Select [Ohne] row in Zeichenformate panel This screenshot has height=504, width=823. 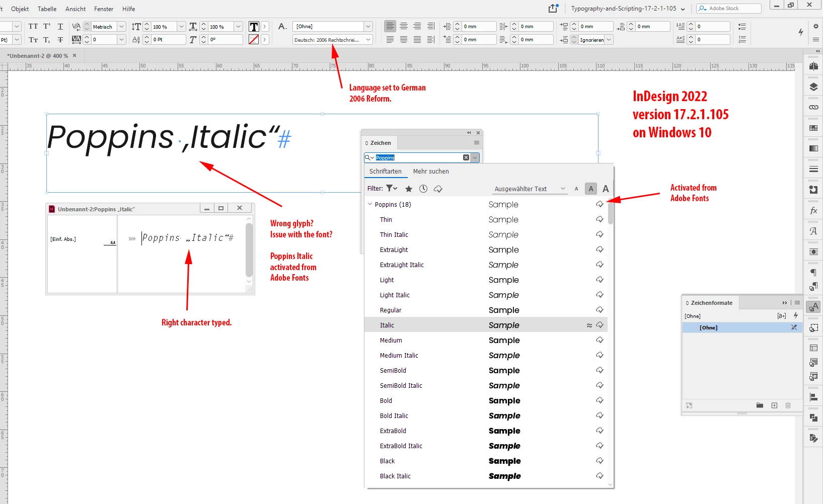click(x=741, y=327)
